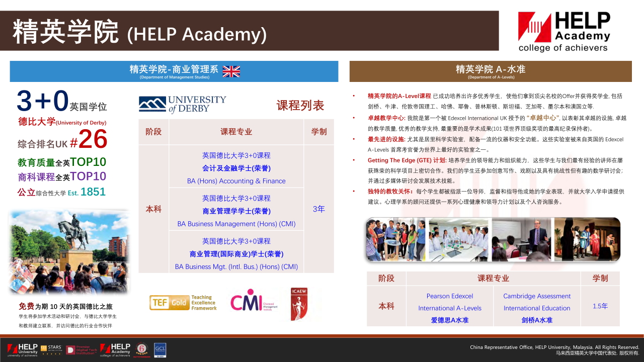Click Pearson Edexcel International A-Levels cell

pyautogui.click(x=450, y=308)
